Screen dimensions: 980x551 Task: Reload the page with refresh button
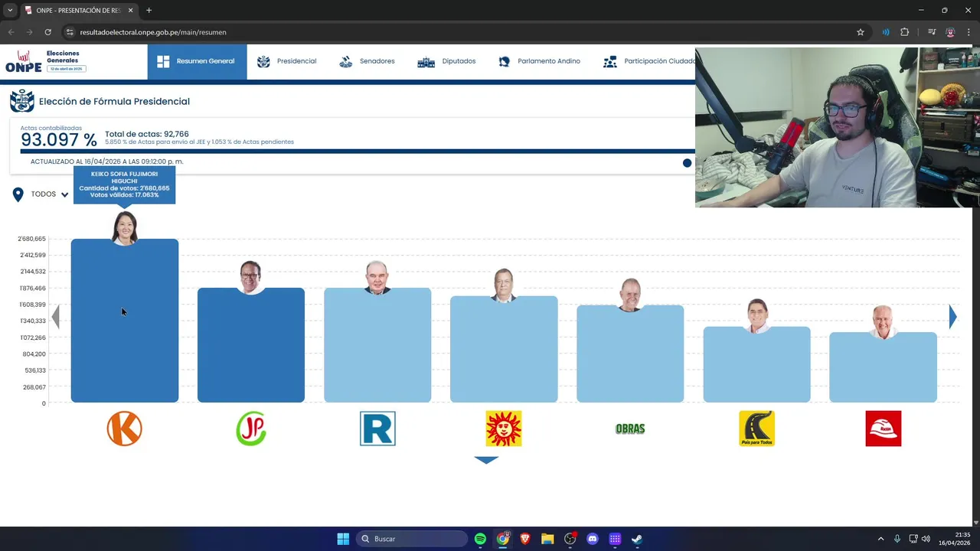click(x=47, y=32)
